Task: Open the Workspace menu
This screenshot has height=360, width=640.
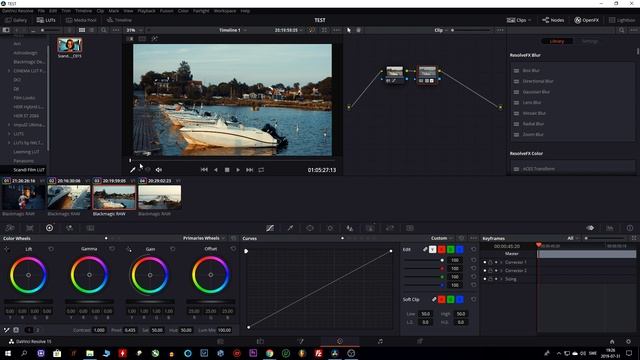Action: coord(225,11)
